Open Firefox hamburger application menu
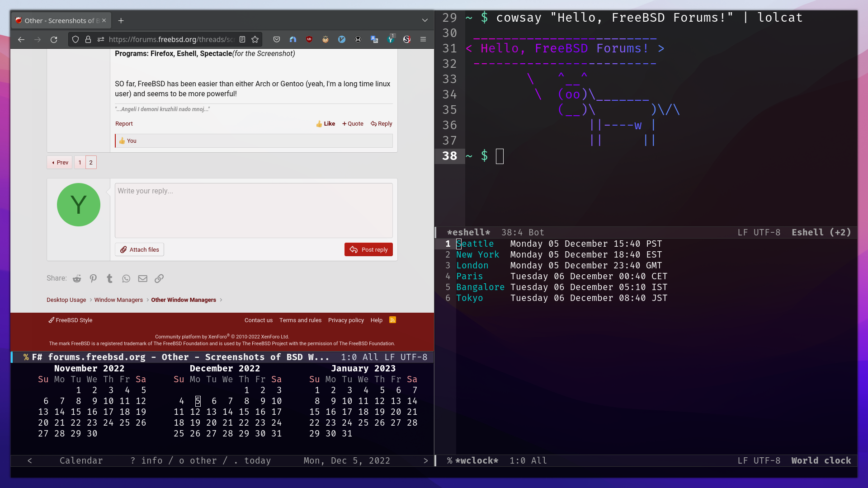Image resolution: width=868 pixels, height=488 pixels. click(423, 39)
